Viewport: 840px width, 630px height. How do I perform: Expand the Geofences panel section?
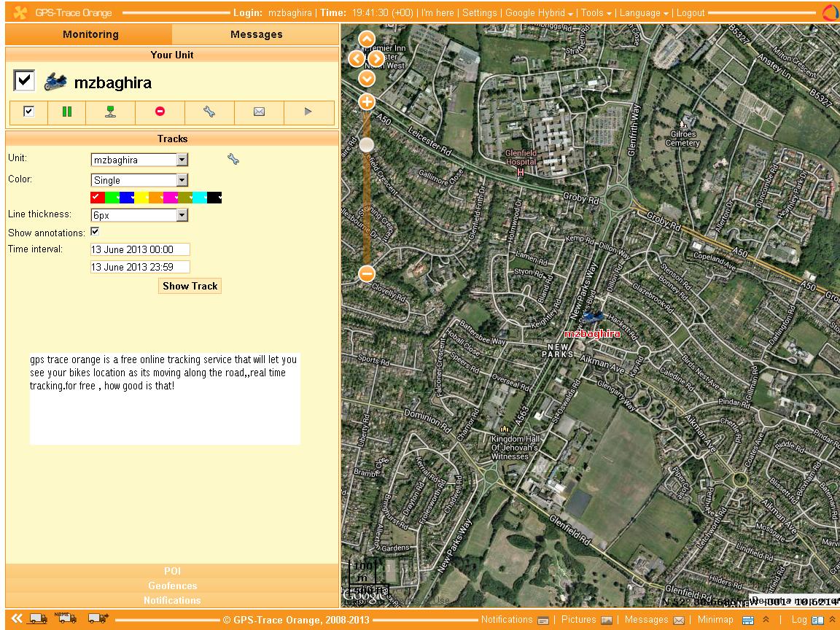pyautogui.click(x=173, y=586)
